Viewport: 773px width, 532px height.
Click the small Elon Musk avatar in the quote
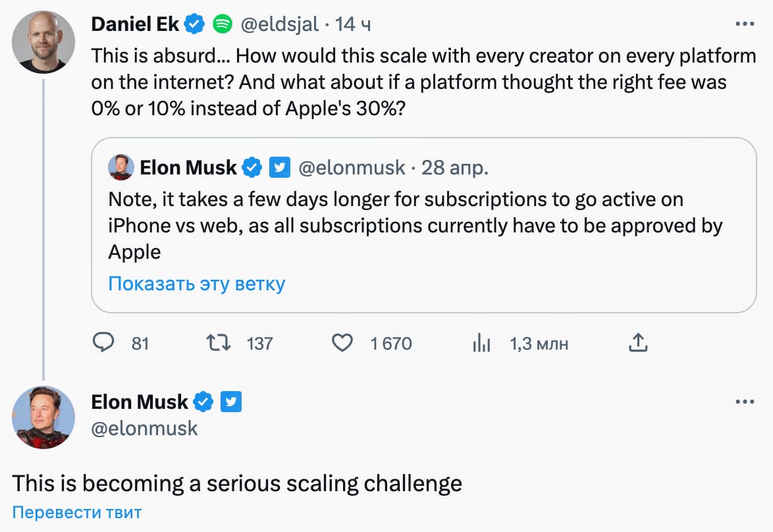pyautogui.click(x=121, y=168)
